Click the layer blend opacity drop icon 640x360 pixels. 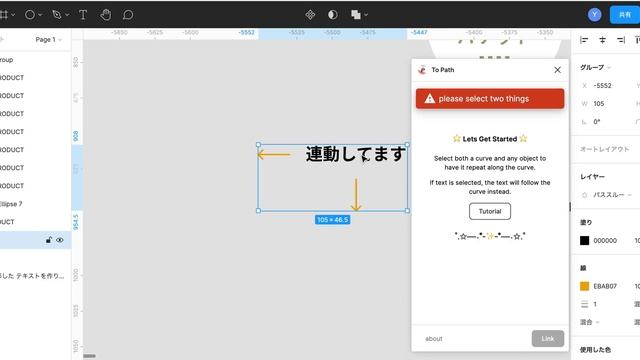click(x=584, y=195)
